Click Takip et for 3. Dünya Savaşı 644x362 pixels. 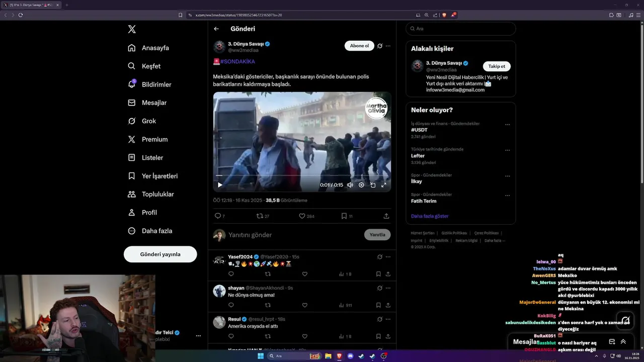(497, 66)
